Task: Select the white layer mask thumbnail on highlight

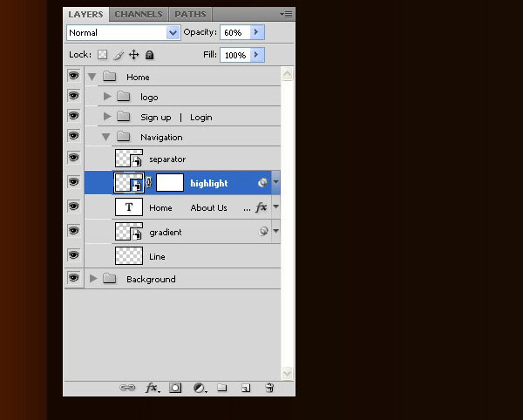Action: pyautogui.click(x=170, y=182)
